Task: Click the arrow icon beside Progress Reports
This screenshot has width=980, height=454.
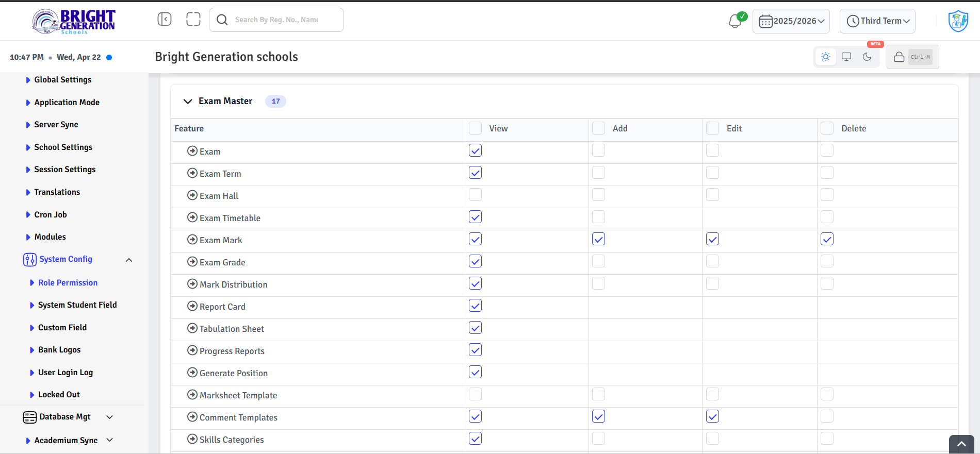Action: (x=192, y=350)
